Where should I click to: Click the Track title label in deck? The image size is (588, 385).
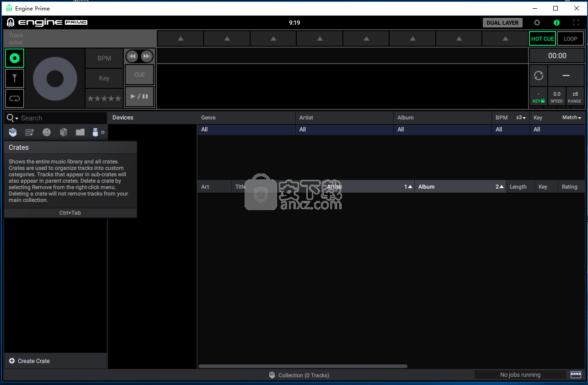click(x=16, y=35)
